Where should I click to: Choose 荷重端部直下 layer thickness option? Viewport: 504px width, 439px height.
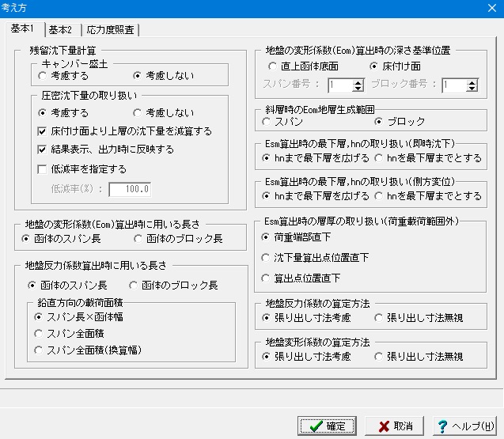tap(296, 237)
